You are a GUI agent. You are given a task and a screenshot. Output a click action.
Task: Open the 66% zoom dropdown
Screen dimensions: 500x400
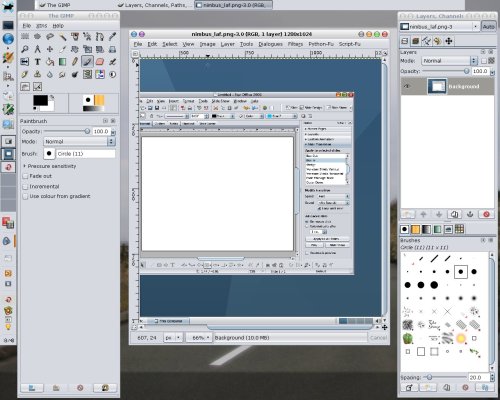pos(199,338)
